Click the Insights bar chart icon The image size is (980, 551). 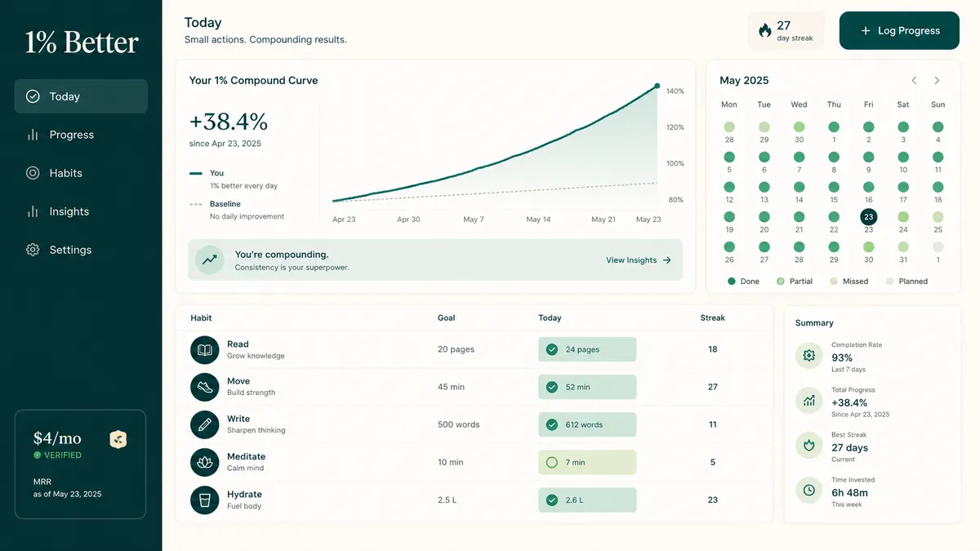[33, 211]
